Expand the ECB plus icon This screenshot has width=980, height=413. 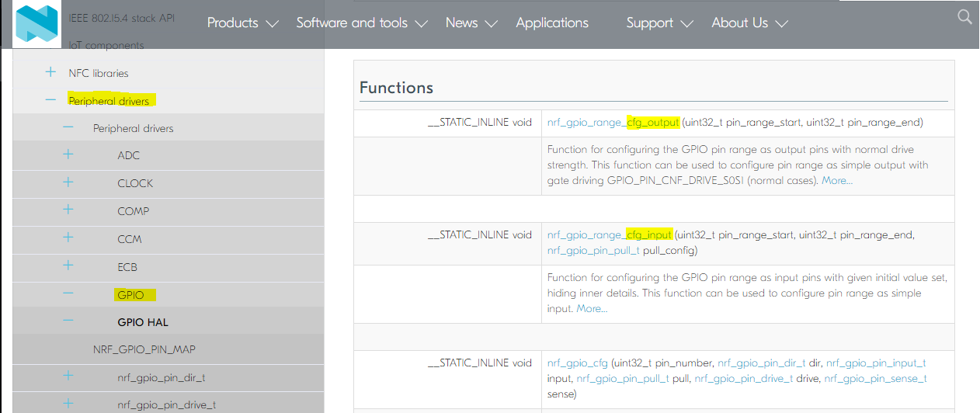click(x=68, y=266)
